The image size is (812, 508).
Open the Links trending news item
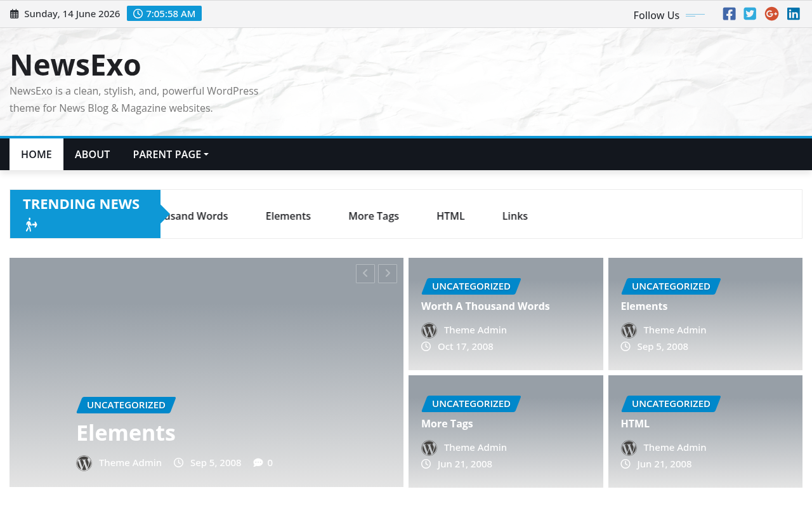click(x=515, y=216)
